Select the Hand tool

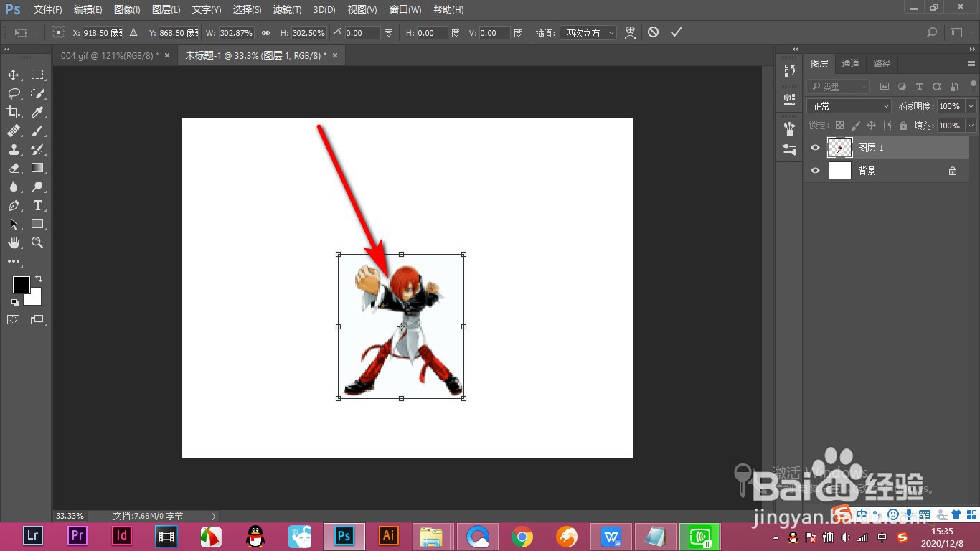coord(14,242)
